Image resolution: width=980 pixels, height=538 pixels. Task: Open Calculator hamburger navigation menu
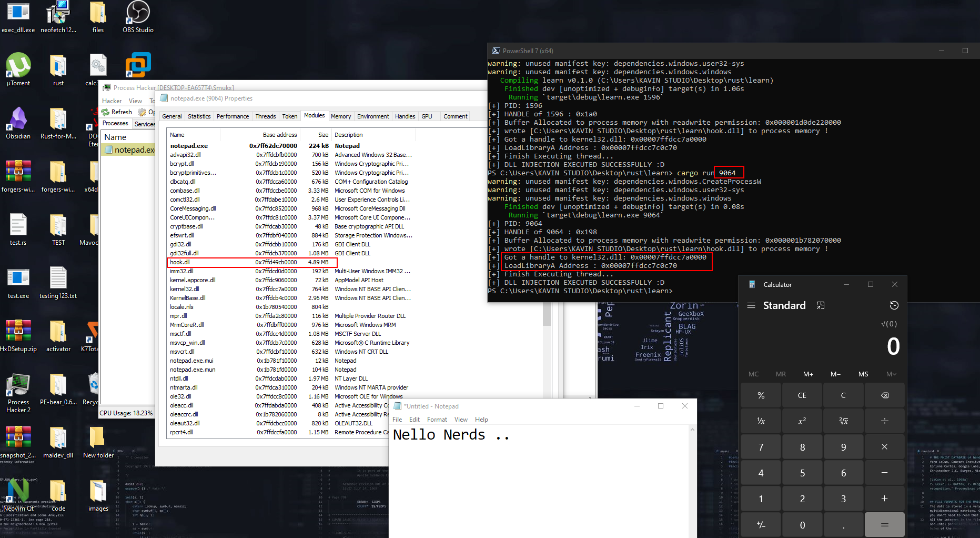point(751,305)
